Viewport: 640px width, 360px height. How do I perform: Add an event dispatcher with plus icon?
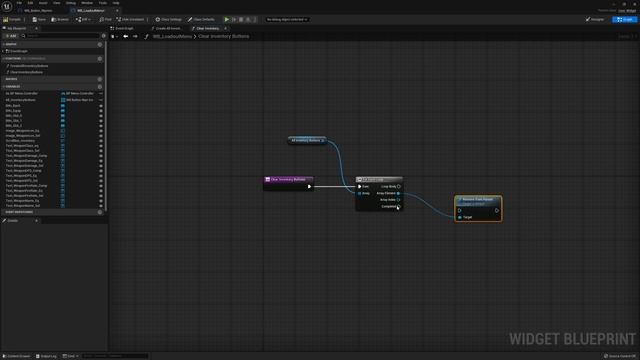[x=100, y=212]
